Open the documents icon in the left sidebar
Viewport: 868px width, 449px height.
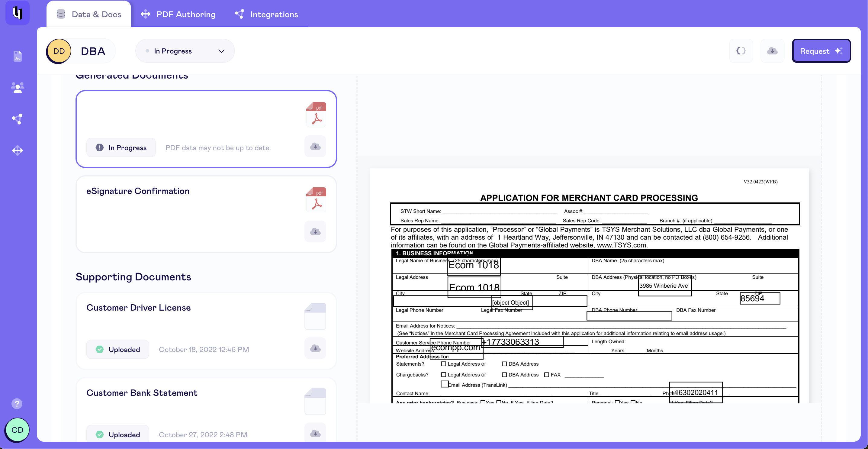(x=17, y=56)
